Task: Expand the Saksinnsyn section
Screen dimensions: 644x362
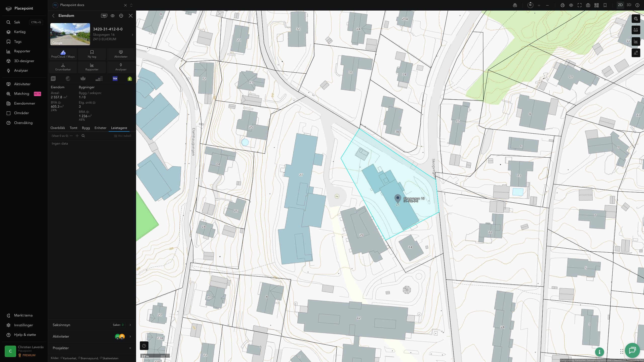Action: (x=92, y=325)
